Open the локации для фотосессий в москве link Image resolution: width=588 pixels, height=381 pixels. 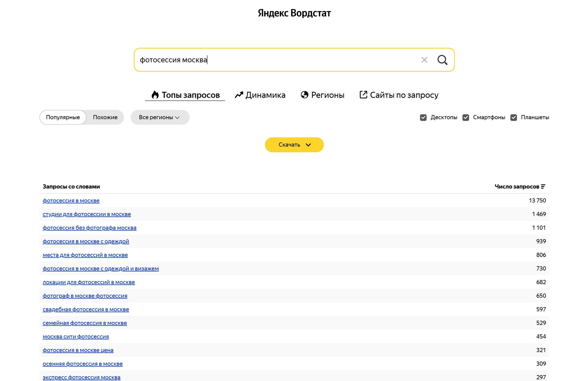89,282
